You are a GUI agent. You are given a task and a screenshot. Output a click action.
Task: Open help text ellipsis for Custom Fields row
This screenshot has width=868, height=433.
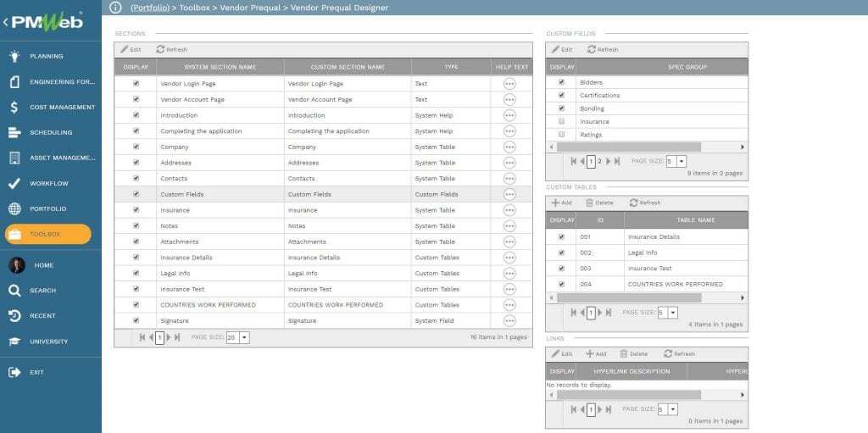509,194
